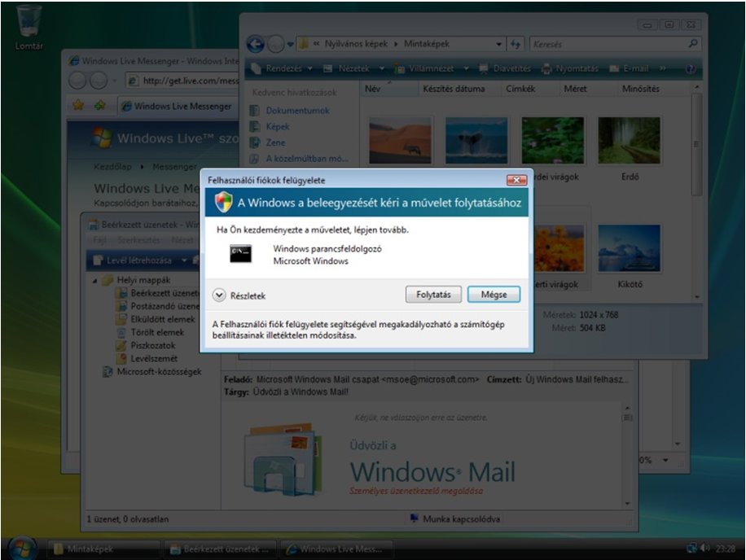746x560 pixels.
Task: Open the A közelmúltban mó... favorite link
Action: [x=299, y=158]
